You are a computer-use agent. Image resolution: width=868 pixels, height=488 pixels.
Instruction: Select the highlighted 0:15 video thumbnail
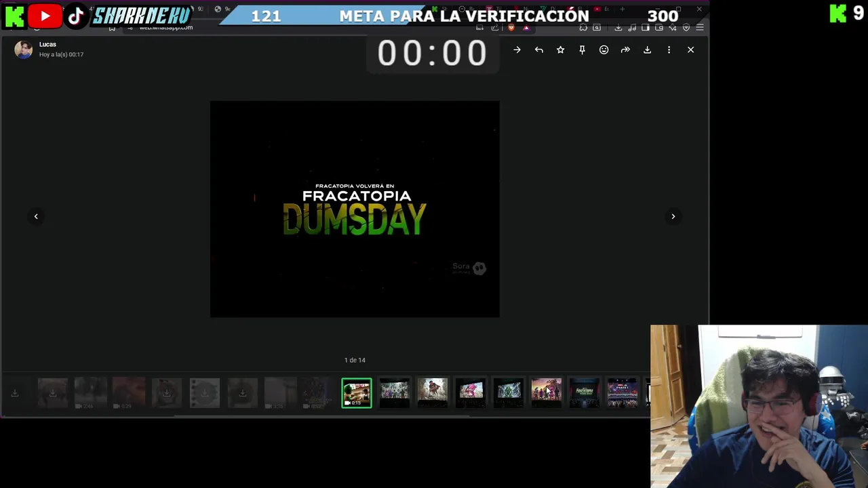[x=357, y=393]
